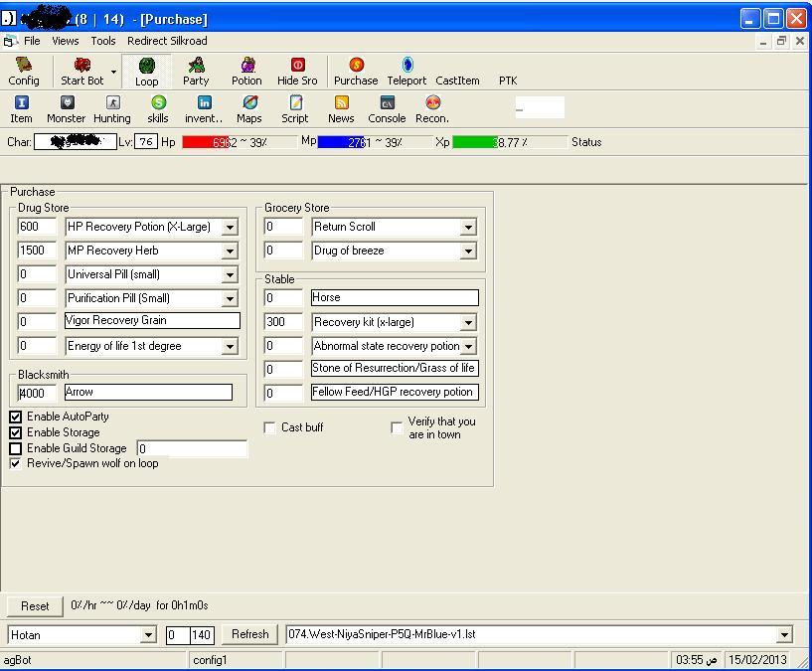Click the Reset button
The height and width of the screenshot is (671, 812).
[x=35, y=605]
